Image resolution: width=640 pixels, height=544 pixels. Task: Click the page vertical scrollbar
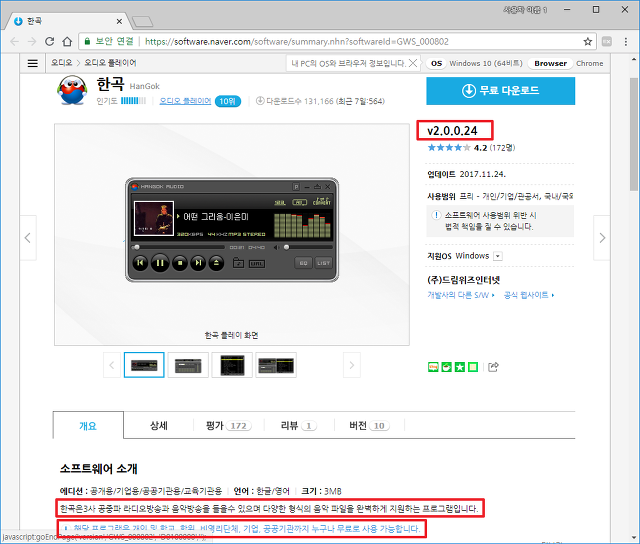click(633, 135)
